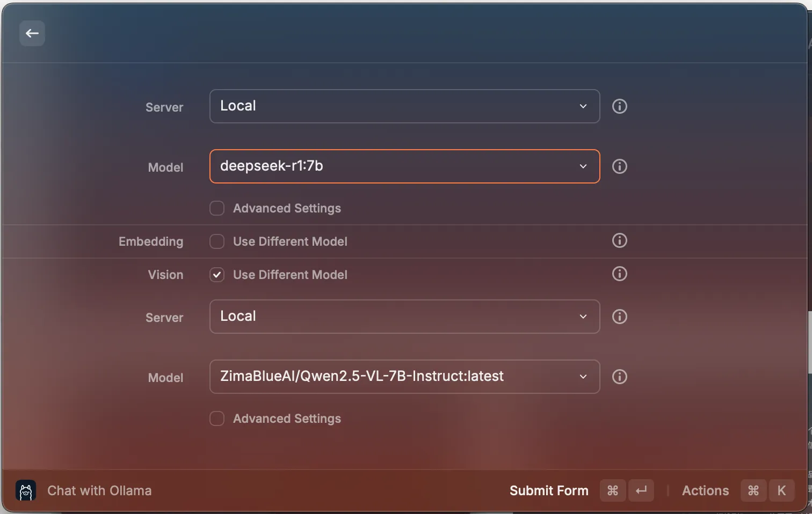Show info for the Embedding row

point(619,240)
